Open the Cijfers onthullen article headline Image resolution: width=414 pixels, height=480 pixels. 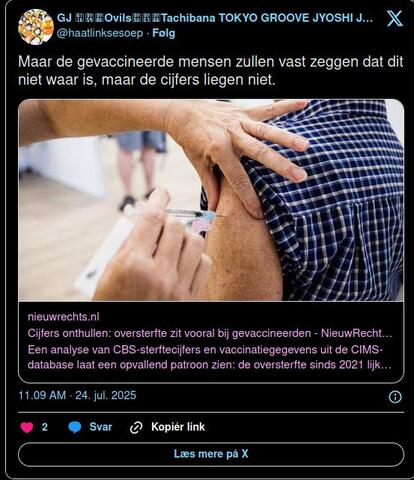tap(210, 333)
